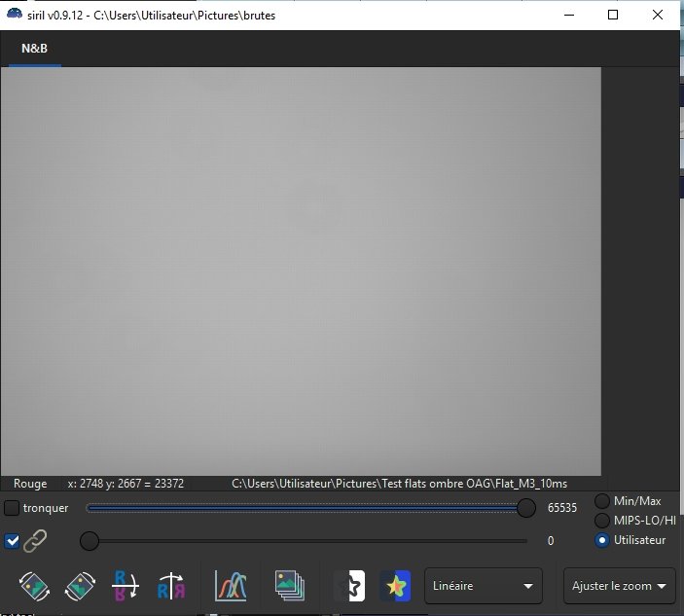Enable the tronquer checkbox
The width and height of the screenshot is (684, 616).
tap(12, 508)
